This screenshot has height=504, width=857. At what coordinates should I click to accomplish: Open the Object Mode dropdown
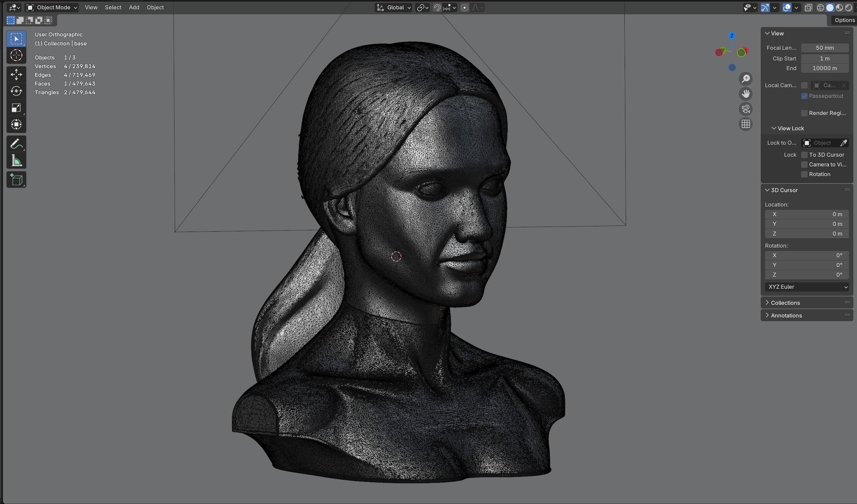point(52,7)
